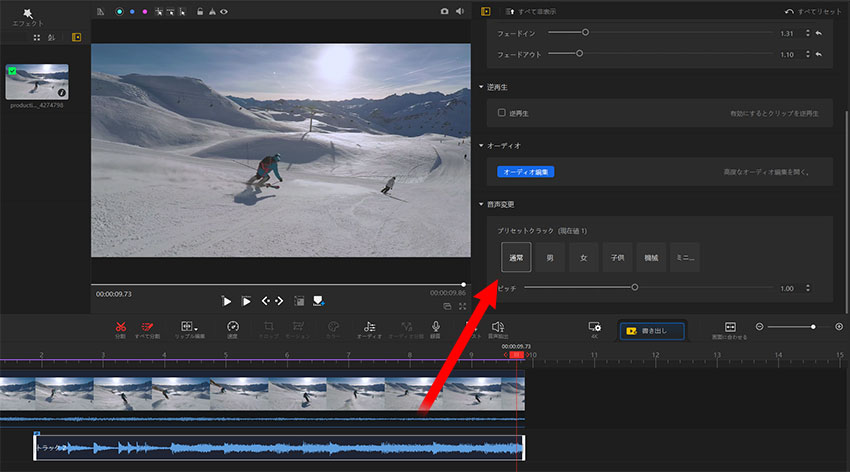The width and height of the screenshot is (850, 472).
Task: Click the safe-zone frame icon under preview
Action: click(x=299, y=301)
